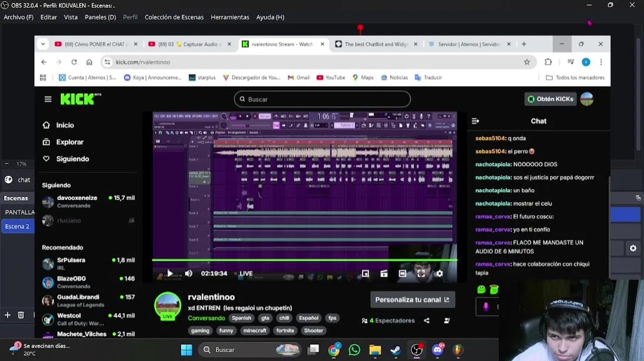
Task: Open the Kick user avatar menu
Action: 587,99
